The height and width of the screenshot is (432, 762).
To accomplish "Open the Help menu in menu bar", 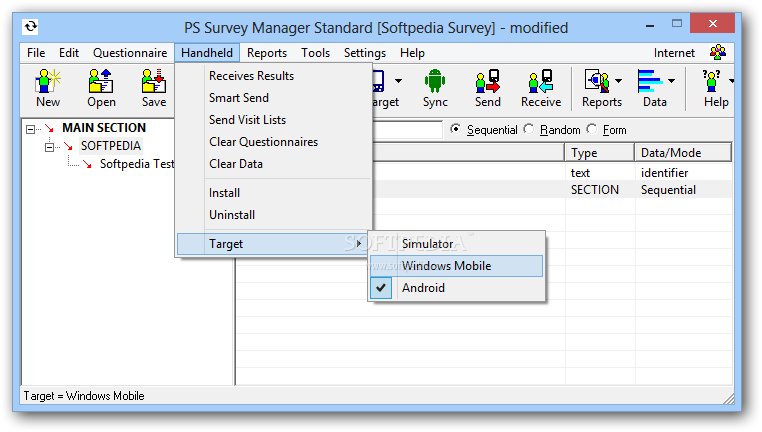I will (x=412, y=52).
